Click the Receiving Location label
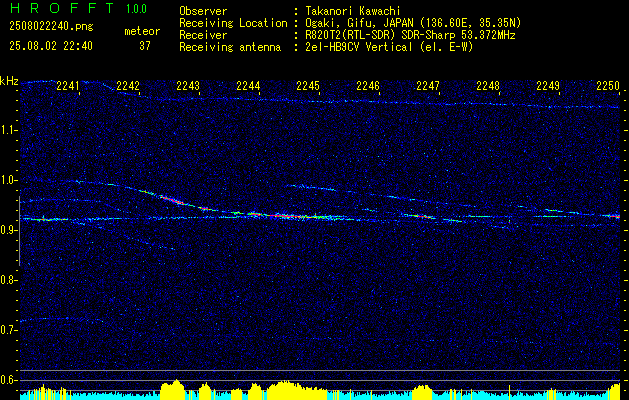This screenshot has height=400, width=629. [233, 23]
